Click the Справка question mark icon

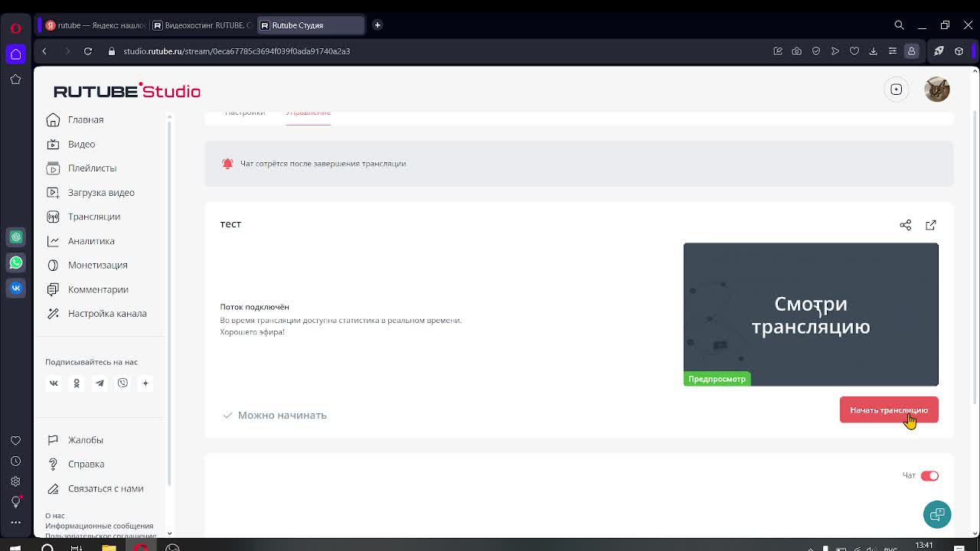[53, 464]
